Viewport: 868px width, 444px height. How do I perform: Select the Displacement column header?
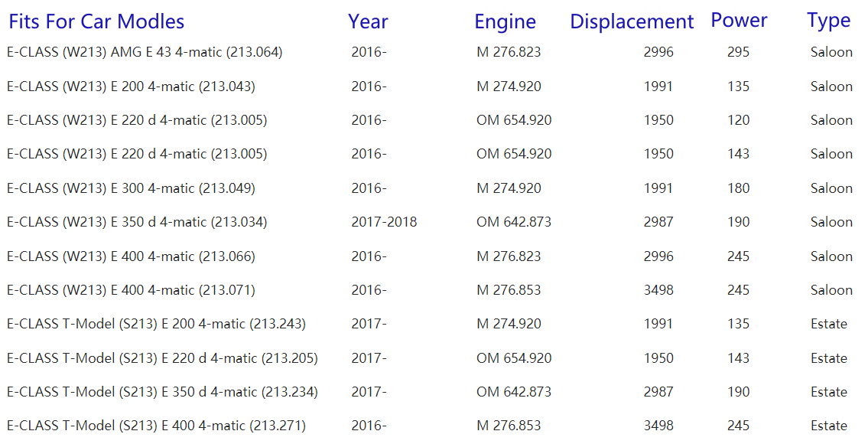point(632,21)
